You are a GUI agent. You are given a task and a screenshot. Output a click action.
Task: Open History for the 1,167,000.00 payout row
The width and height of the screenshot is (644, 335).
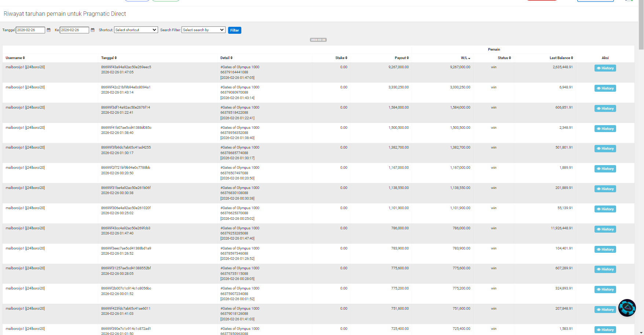point(605,169)
